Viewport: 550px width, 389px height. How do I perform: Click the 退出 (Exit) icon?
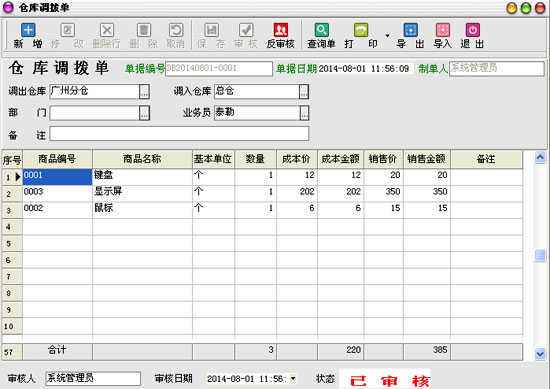(472, 30)
